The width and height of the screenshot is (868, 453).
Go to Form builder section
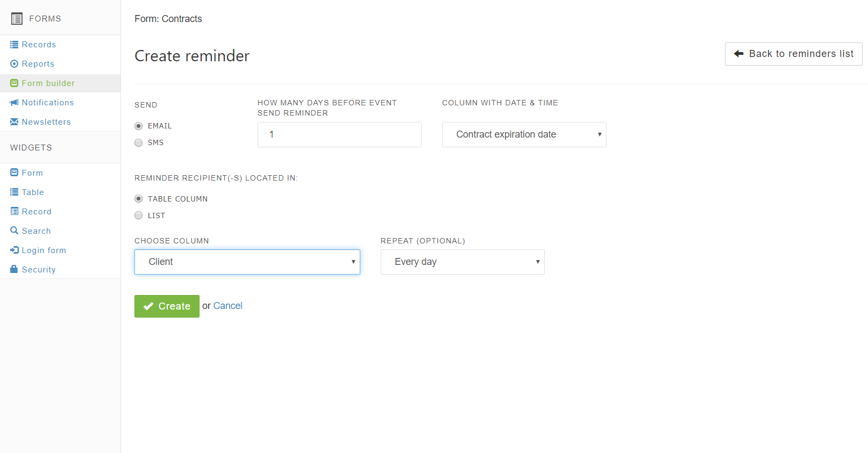pos(48,83)
